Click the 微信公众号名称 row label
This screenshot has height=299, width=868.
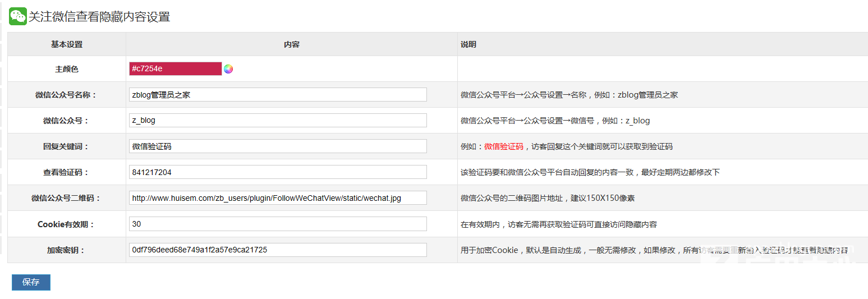66,95
